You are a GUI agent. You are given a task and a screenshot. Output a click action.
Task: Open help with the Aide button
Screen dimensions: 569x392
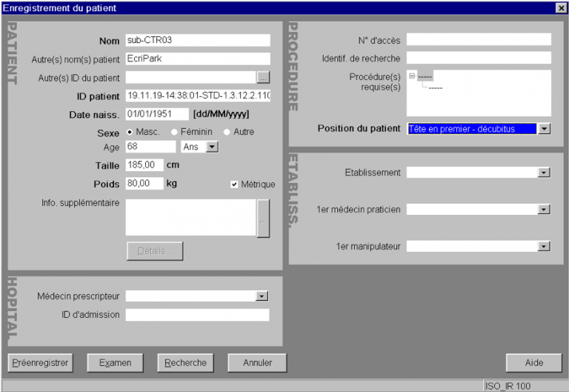tap(534, 363)
